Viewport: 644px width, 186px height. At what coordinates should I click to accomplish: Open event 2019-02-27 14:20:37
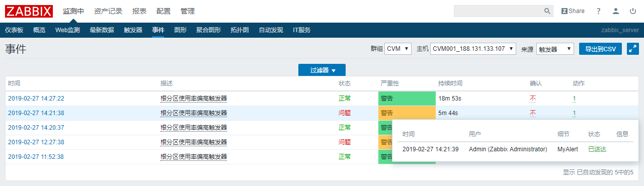tap(36, 128)
